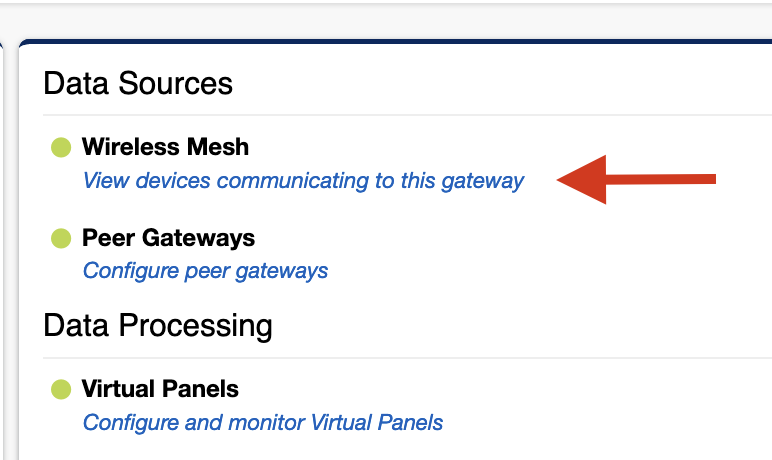Click the Peer Gateways bold title
This screenshot has width=772, height=460.
pyautogui.click(x=168, y=238)
